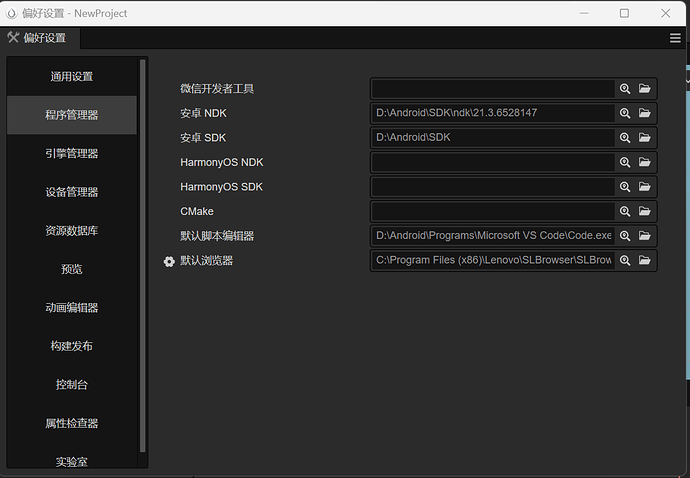Click the magnifier icon for 默认浏览器
Screen dimensions: 690x478
pyautogui.click(x=625, y=261)
